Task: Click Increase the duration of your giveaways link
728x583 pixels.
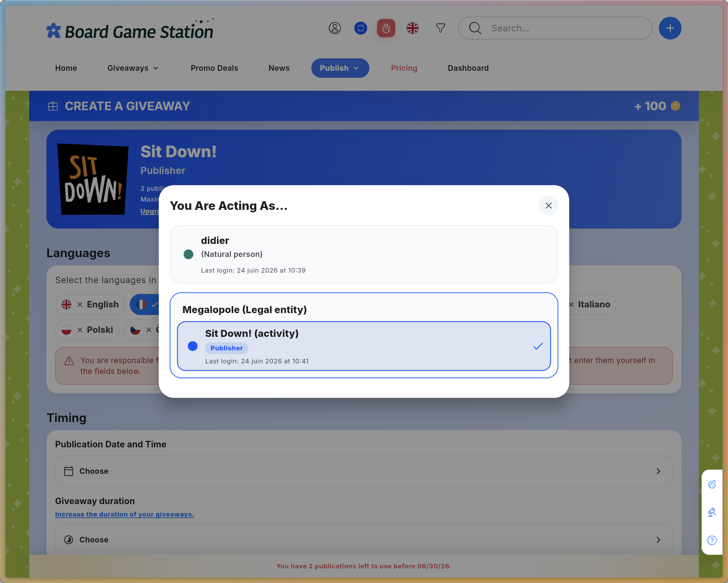Action: coord(124,514)
